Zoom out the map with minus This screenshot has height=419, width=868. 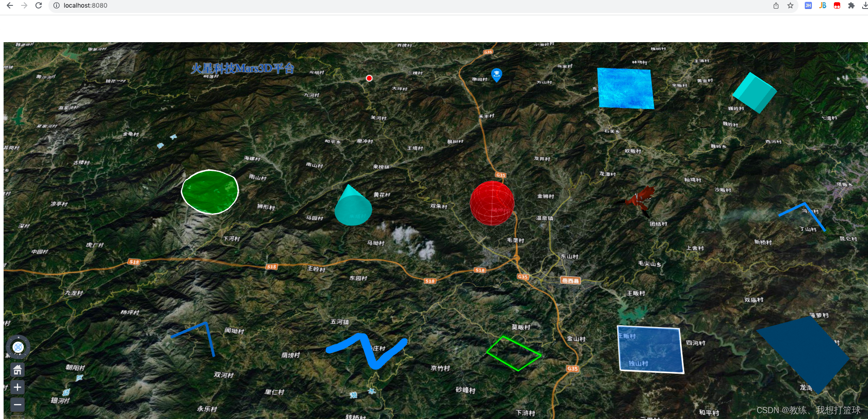pyautogui.click(x=17, y=405)
